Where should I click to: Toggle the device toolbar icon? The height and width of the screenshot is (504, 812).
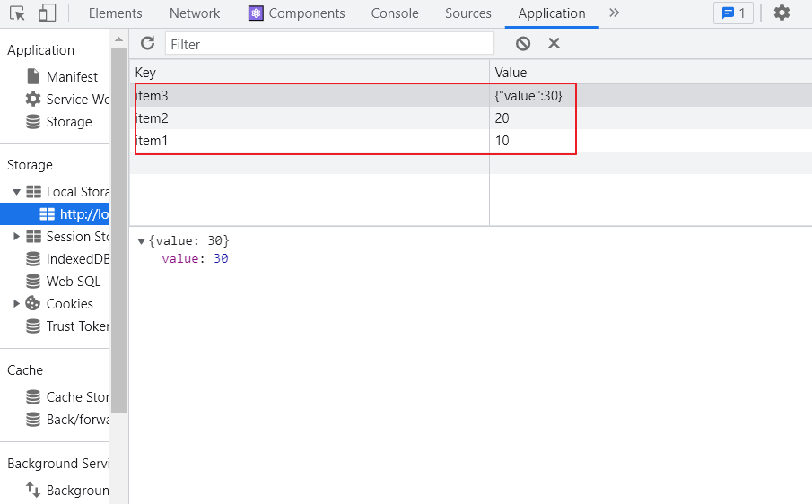click(48, 13)
